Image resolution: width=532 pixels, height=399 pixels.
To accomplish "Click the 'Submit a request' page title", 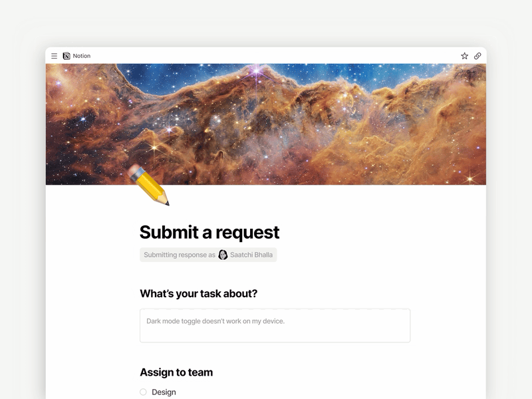I will 209,233.
